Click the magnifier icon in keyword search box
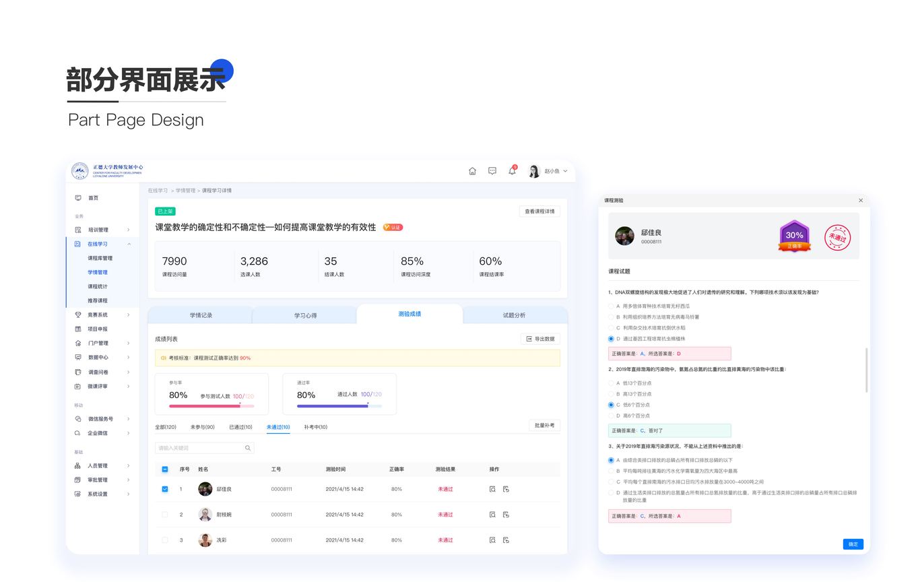 pyautogui.click(x=248, y=448)
